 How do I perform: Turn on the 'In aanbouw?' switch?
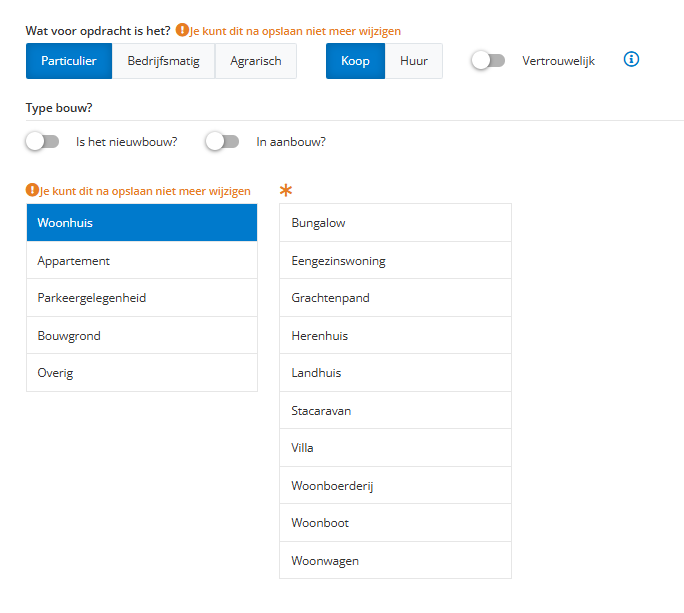[x=222, y=142]
